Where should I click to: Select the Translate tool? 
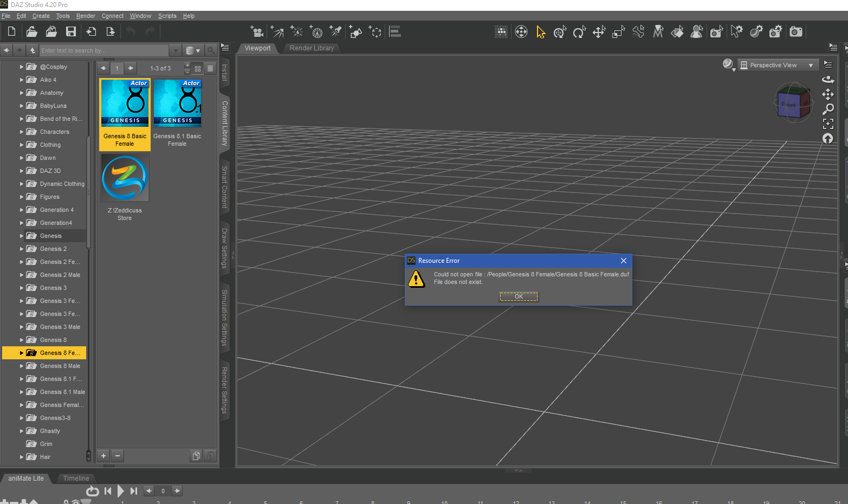point(599,32)
